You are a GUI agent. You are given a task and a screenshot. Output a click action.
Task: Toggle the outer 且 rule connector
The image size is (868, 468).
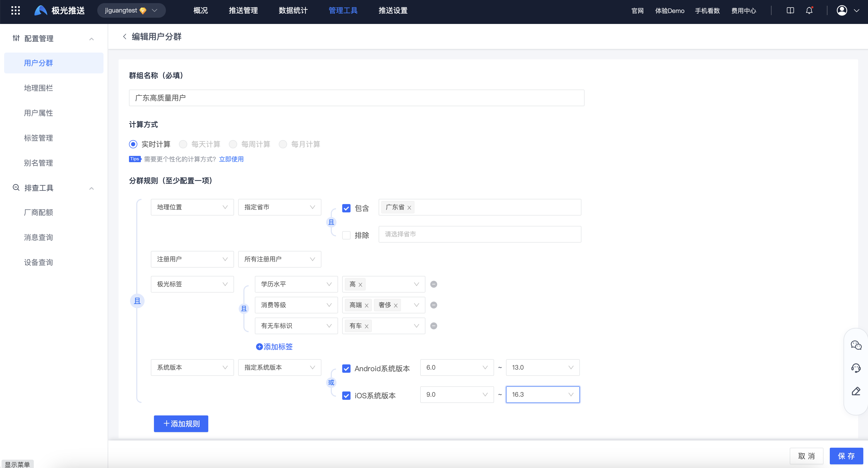pyautogui.click(x=137, y=301)
